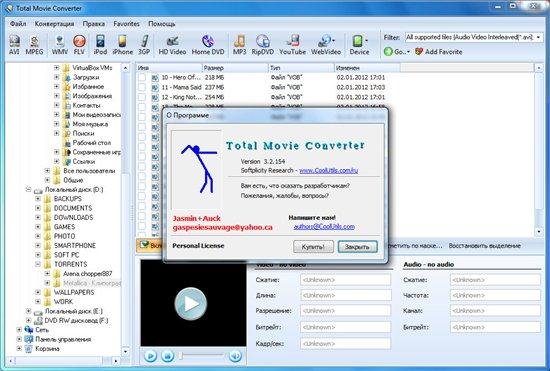Sort the file list by the Размер column
Image resolution: width=550 pixels, height=371 pixels.
[235, 68]
